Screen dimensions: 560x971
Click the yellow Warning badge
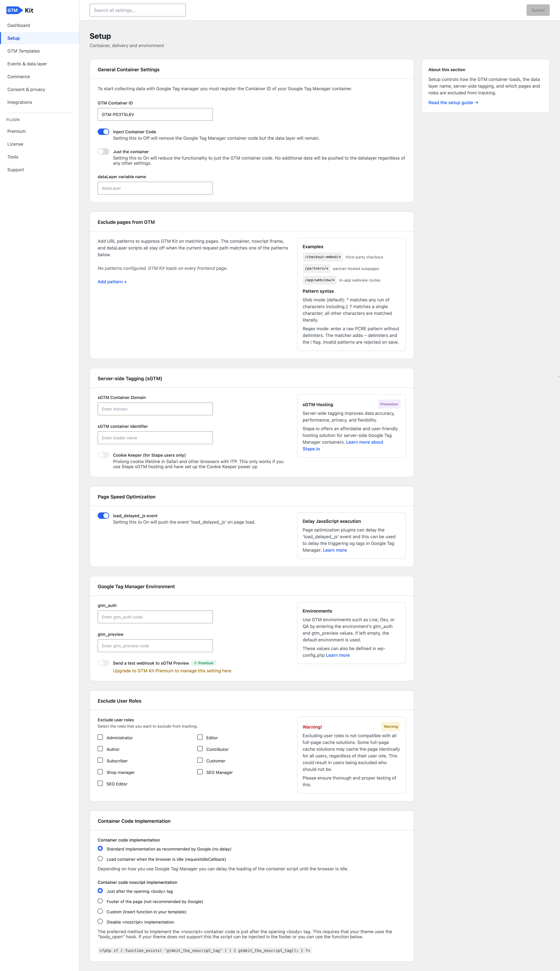coord(391,727)
